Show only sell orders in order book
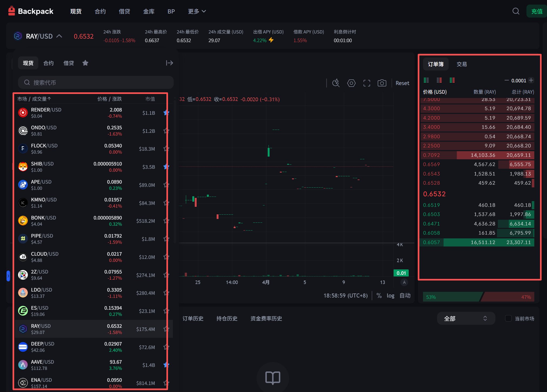This screenshot has width=547, height=392. click(x=439, y=80)
